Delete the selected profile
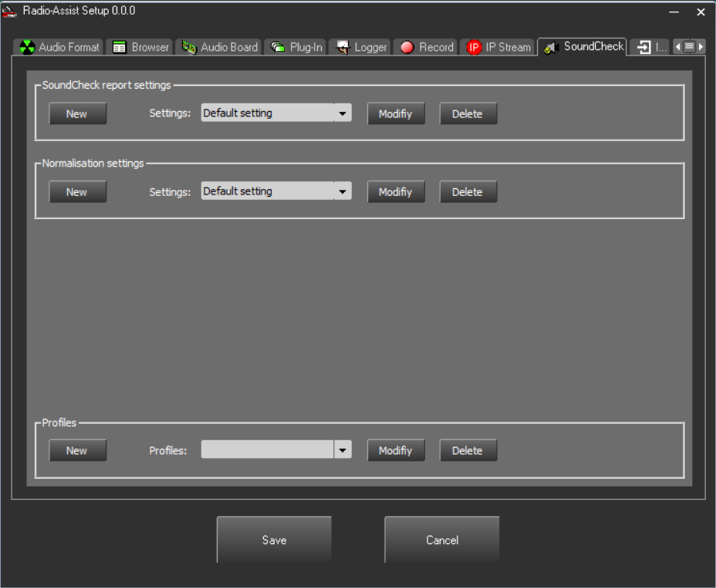716x588 pixels. pos(468,450)
